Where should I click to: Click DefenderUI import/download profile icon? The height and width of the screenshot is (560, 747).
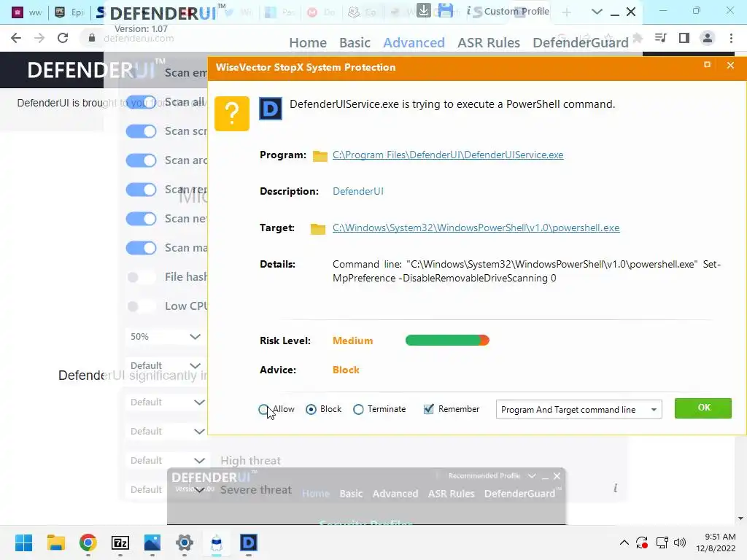[x=423, y=10]
